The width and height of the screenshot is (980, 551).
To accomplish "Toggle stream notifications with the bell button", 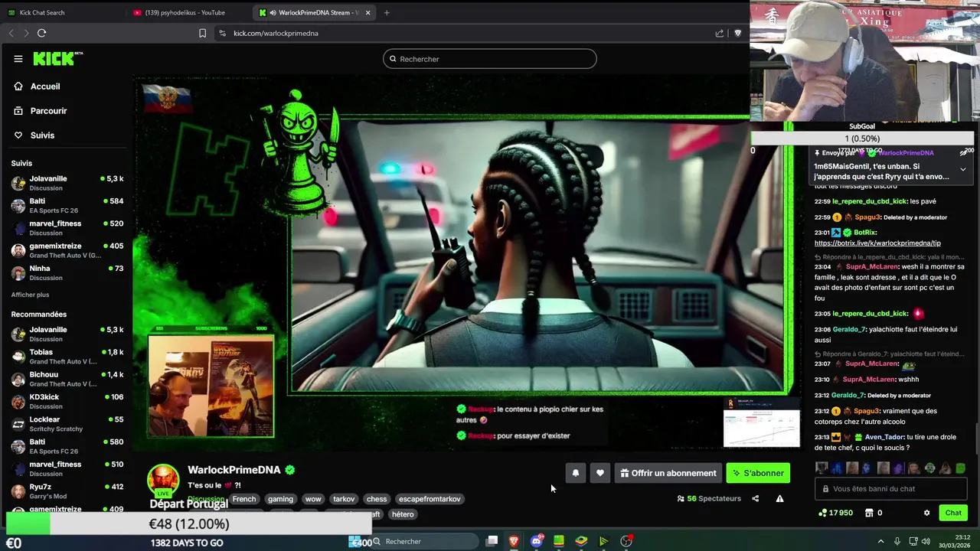I will 576,473.
